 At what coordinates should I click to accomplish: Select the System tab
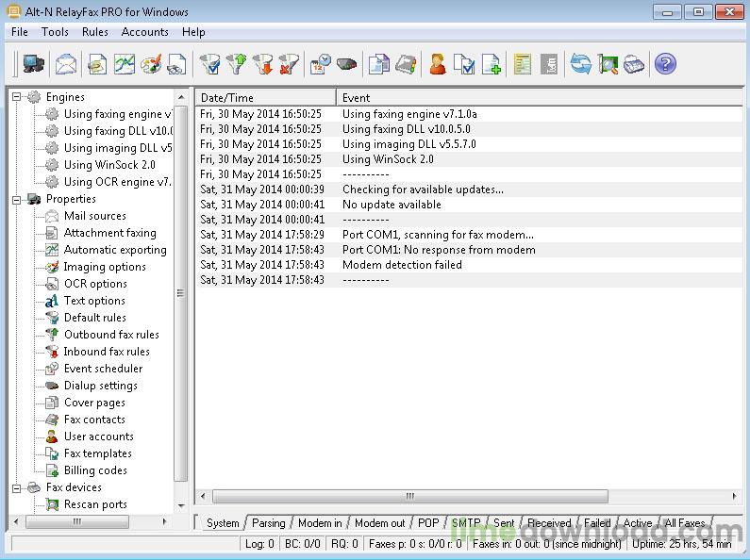(223, 523)
